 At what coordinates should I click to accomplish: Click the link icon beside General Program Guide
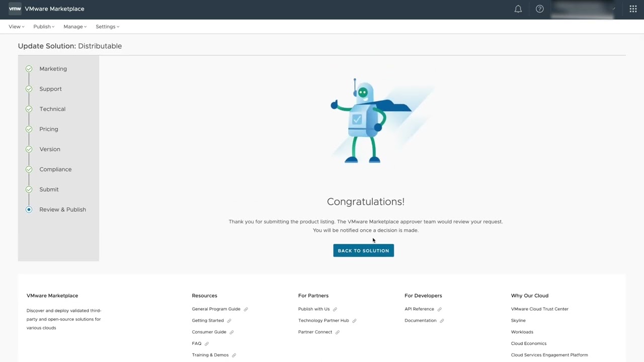pos(246,309)
